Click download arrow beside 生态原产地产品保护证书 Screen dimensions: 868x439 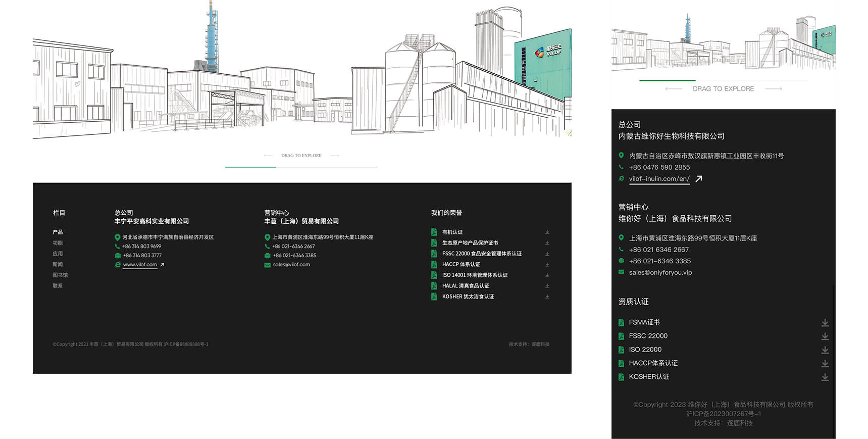(x=547, y=243)
